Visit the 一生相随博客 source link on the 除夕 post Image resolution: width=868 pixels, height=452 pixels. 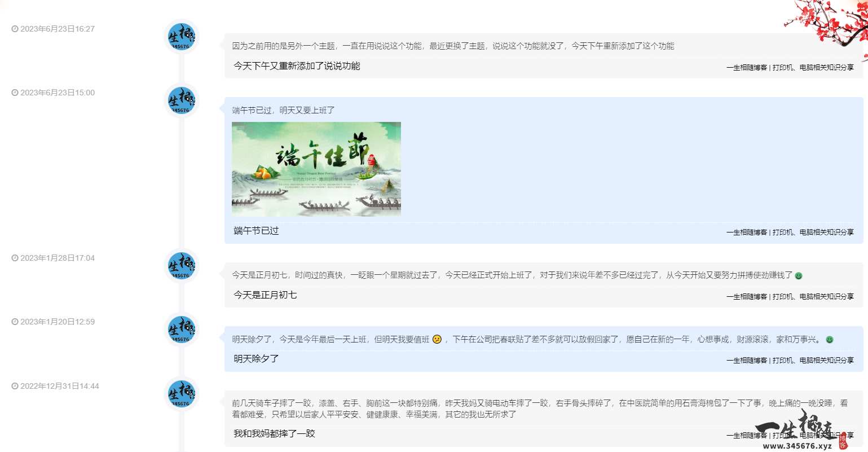click(x=744, y=360)
